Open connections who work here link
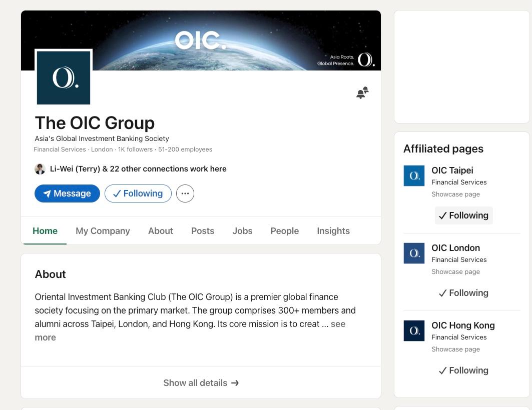532x410 pixels. [x=138, y=168]
